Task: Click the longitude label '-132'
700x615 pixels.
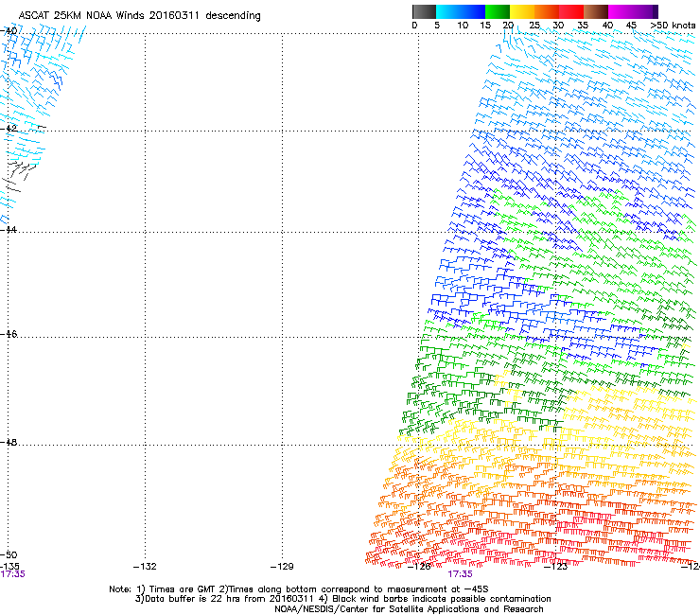Action: coord(145,567)
